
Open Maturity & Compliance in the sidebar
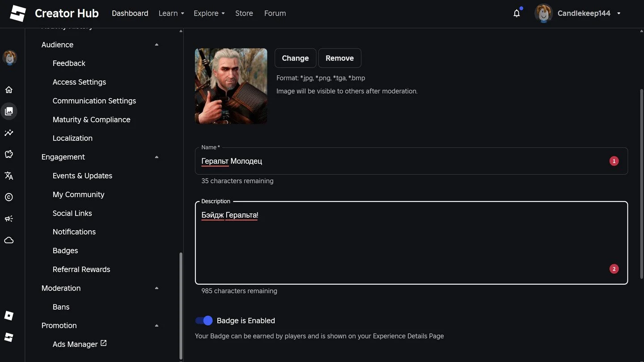(92, 120)
